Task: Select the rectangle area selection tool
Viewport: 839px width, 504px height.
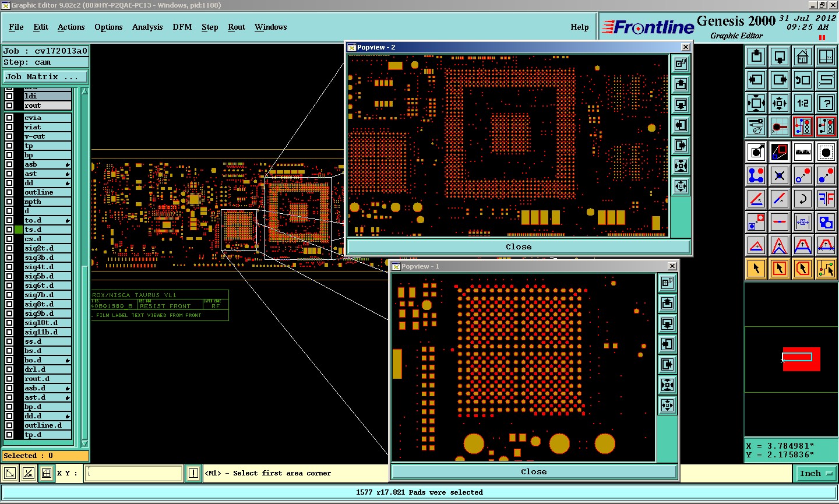Action: (780, 269)
